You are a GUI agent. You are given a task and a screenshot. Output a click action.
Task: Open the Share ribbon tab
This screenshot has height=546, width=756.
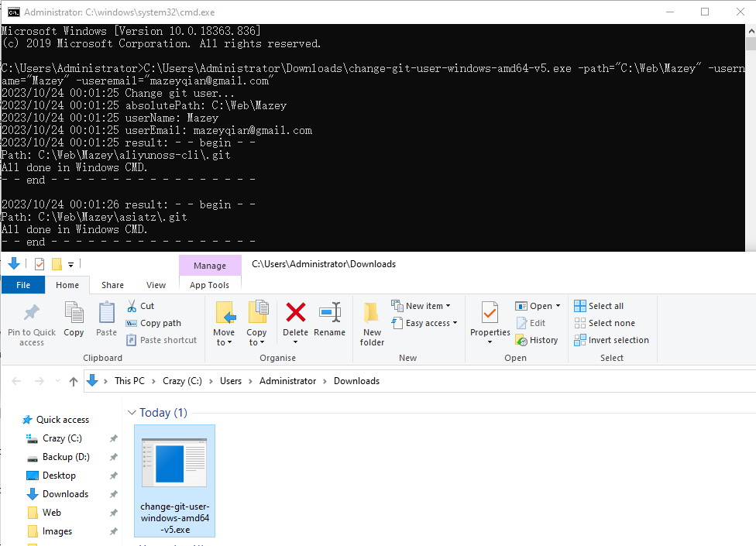click(112, 284)
